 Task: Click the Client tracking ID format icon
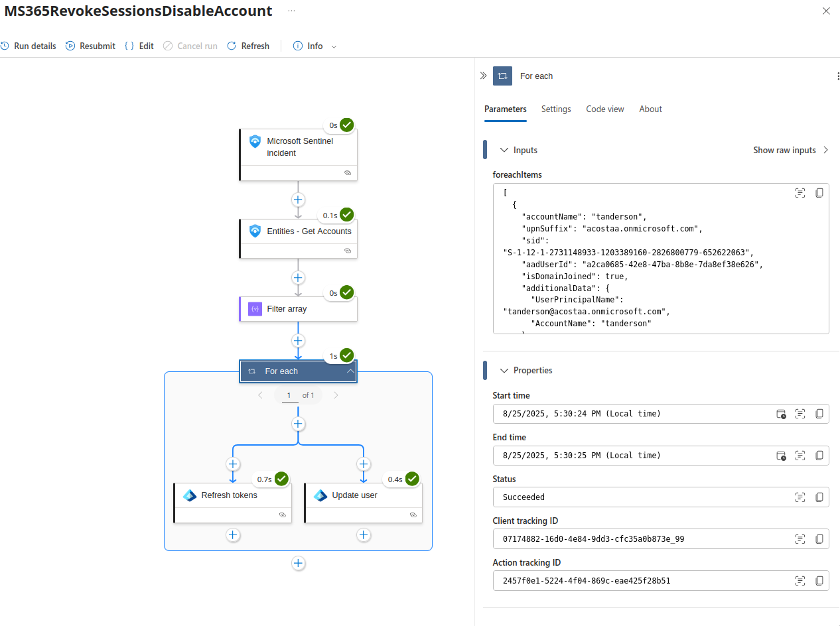pos(800,539)
